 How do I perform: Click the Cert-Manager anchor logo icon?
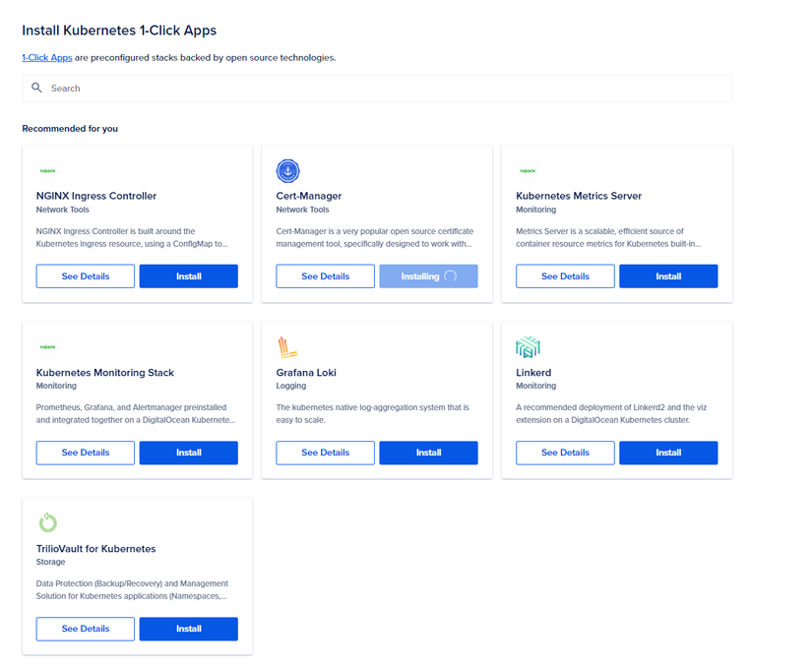pos(287,170)
